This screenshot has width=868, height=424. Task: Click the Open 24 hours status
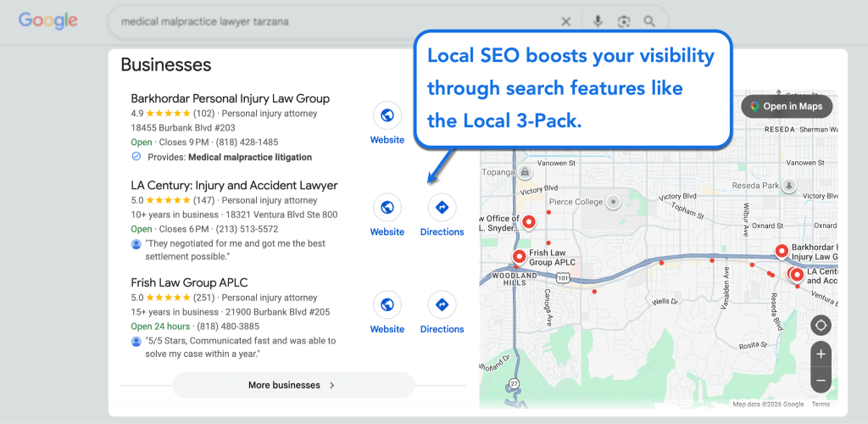[x=160, y=326]
